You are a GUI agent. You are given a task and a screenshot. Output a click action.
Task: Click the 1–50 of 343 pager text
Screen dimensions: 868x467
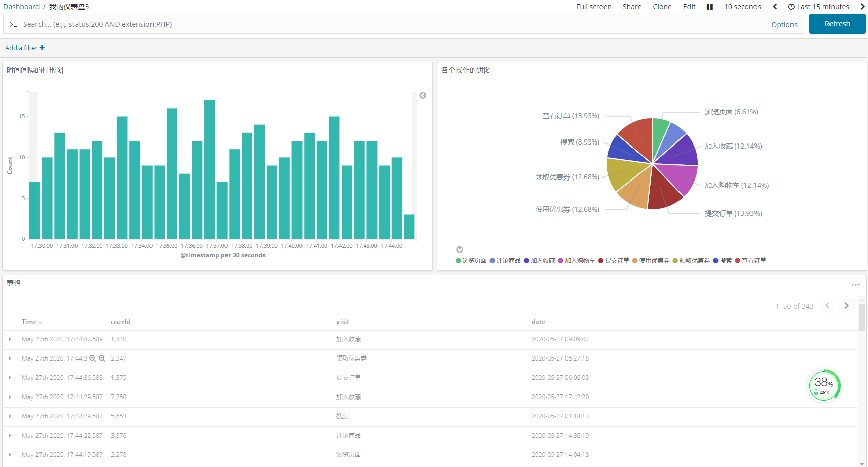pos(795,306)
